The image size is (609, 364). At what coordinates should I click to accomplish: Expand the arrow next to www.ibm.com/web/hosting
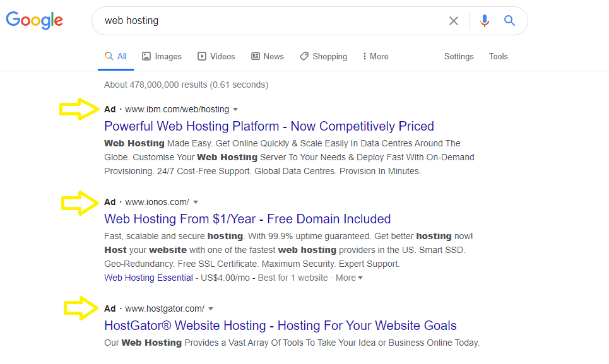[x=235, y=110]
